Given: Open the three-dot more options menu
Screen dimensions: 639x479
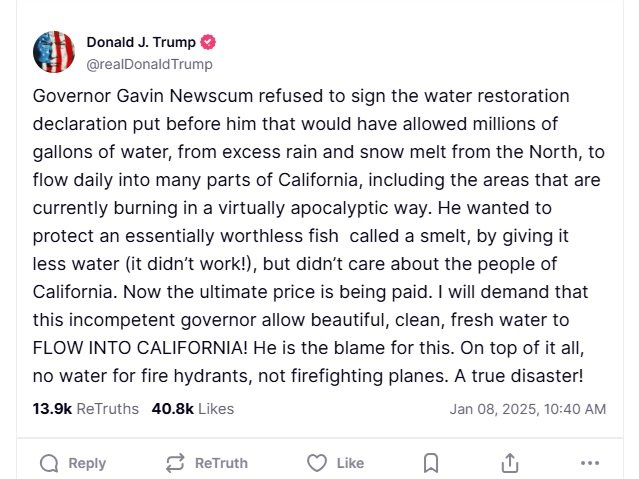Looking at the screenshot, I should point(590,463).
